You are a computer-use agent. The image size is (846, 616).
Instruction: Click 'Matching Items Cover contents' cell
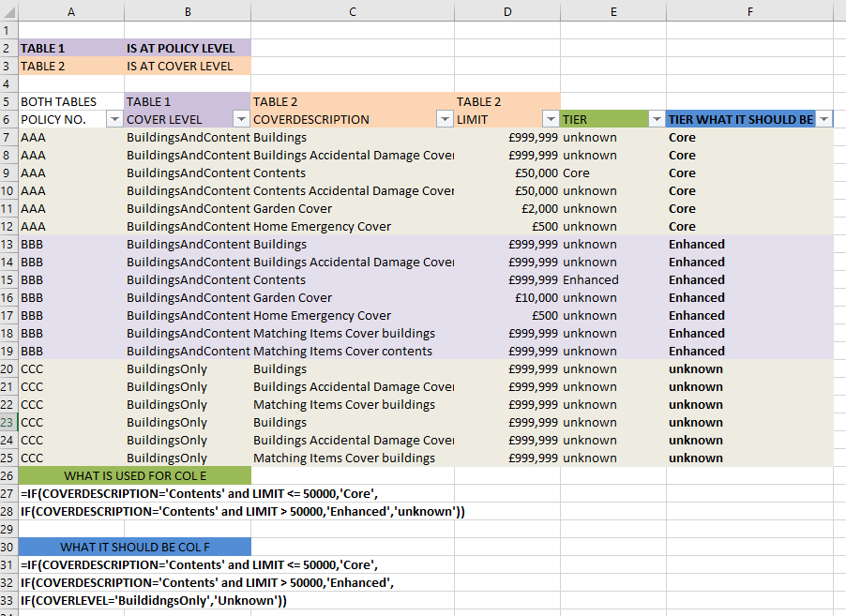(x=352, y=352)
